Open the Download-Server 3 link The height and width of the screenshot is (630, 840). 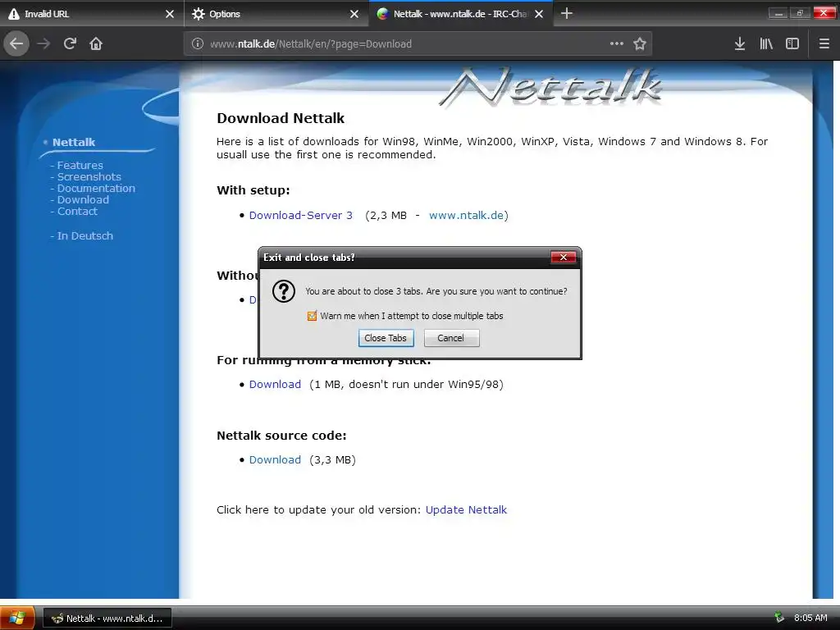pyautogui.click(x=300, y=216)
